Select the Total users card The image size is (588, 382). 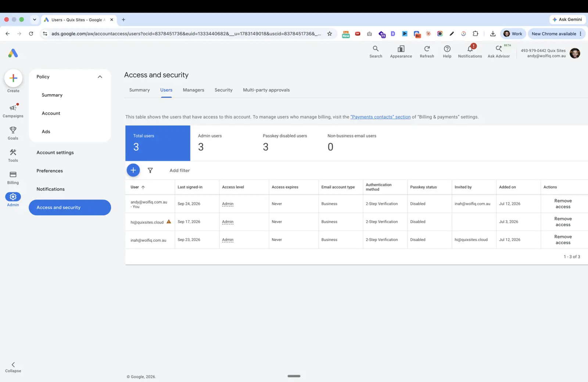158,143
